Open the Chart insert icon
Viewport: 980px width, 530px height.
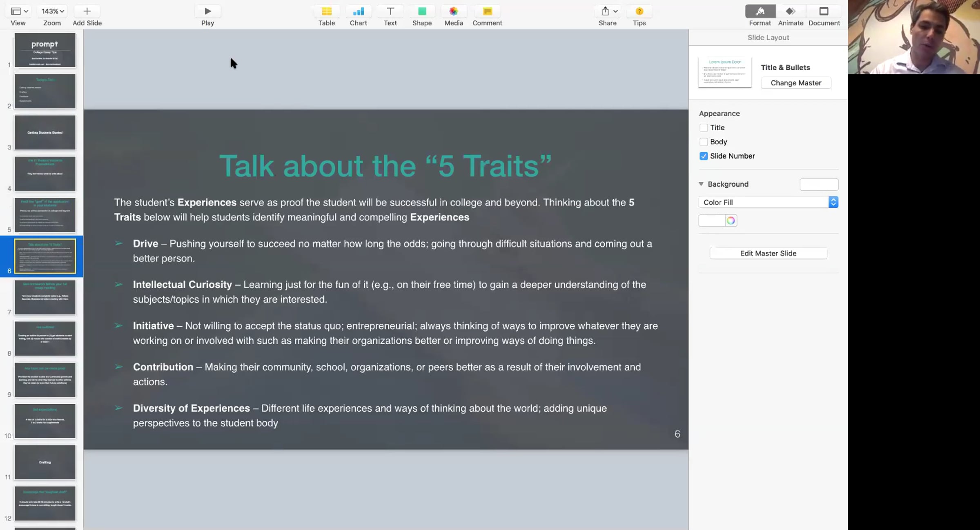tap(358, 11)
